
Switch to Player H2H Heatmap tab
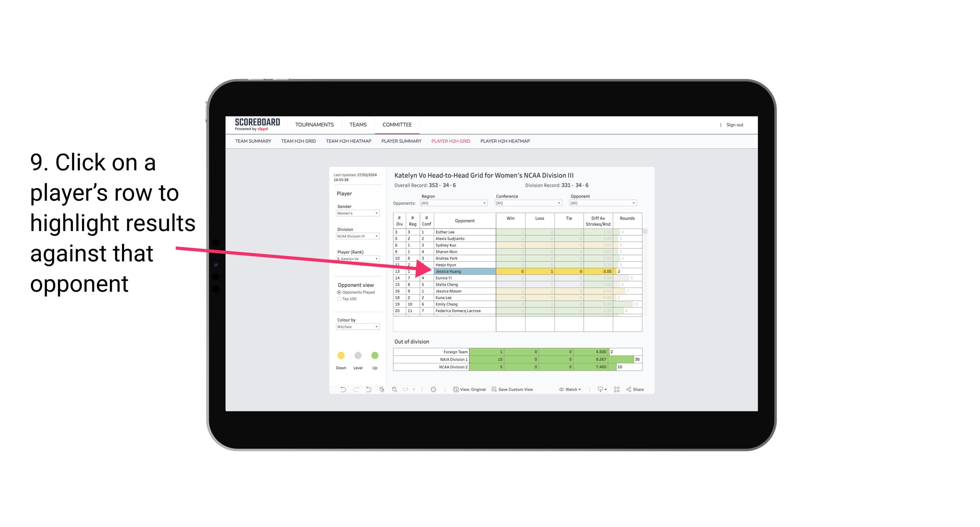tap(506, 142)
